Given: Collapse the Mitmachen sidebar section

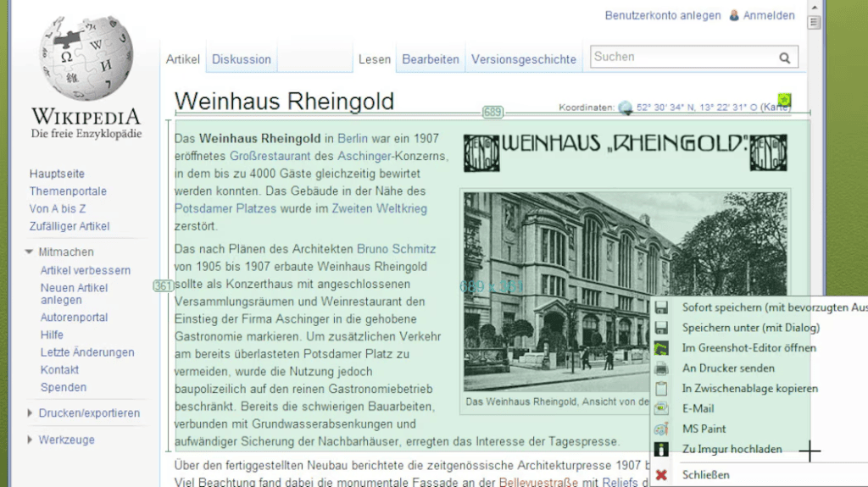Looking at the screenshot, I should (x=30, y=252).
